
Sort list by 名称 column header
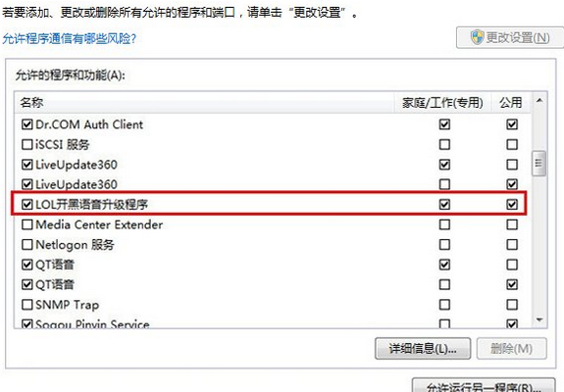(x=204, y=103)
